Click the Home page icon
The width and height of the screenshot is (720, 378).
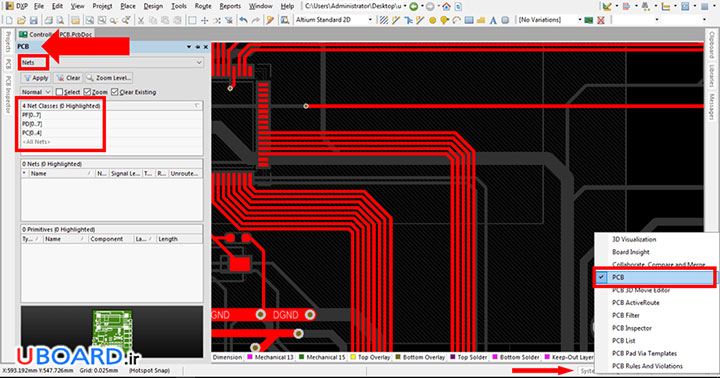pos(446,6)
